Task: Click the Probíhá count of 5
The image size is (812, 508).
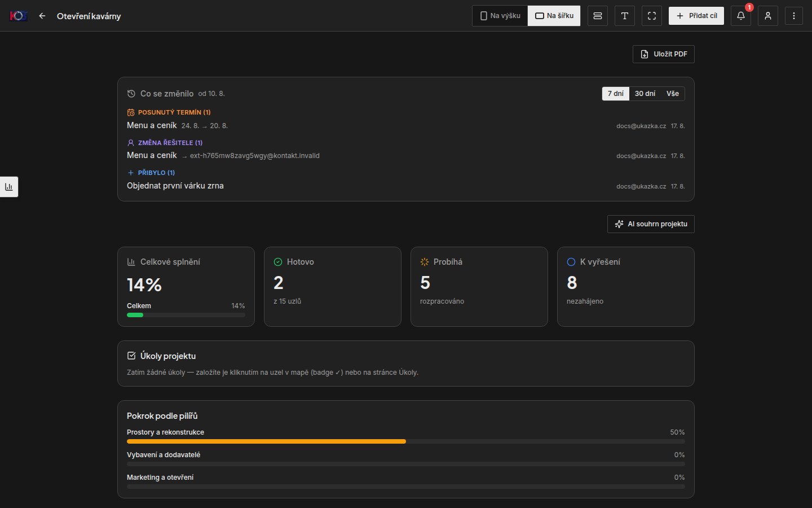Action: click(425, 283)
